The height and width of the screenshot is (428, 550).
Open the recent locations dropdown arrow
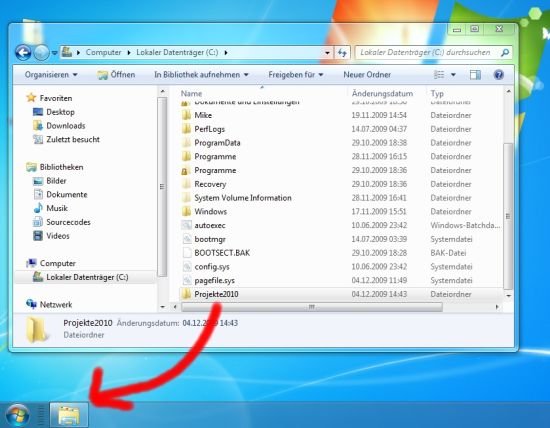coord(54,53)
